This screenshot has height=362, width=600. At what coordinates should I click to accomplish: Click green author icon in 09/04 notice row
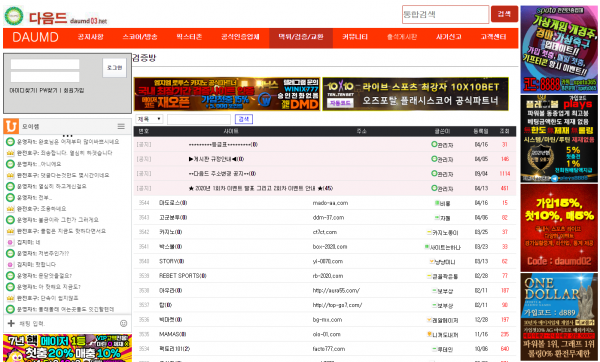click(434, 173)
